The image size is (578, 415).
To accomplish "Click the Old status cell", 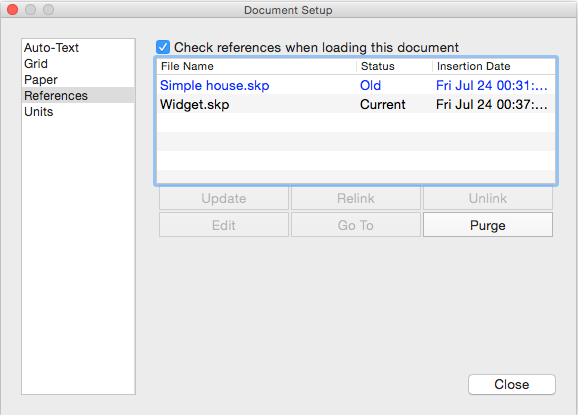I will (x=370, y=86).
